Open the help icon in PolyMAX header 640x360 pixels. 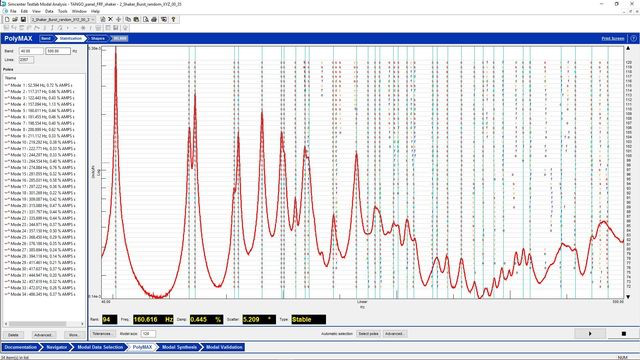click(x=633, y=38)
